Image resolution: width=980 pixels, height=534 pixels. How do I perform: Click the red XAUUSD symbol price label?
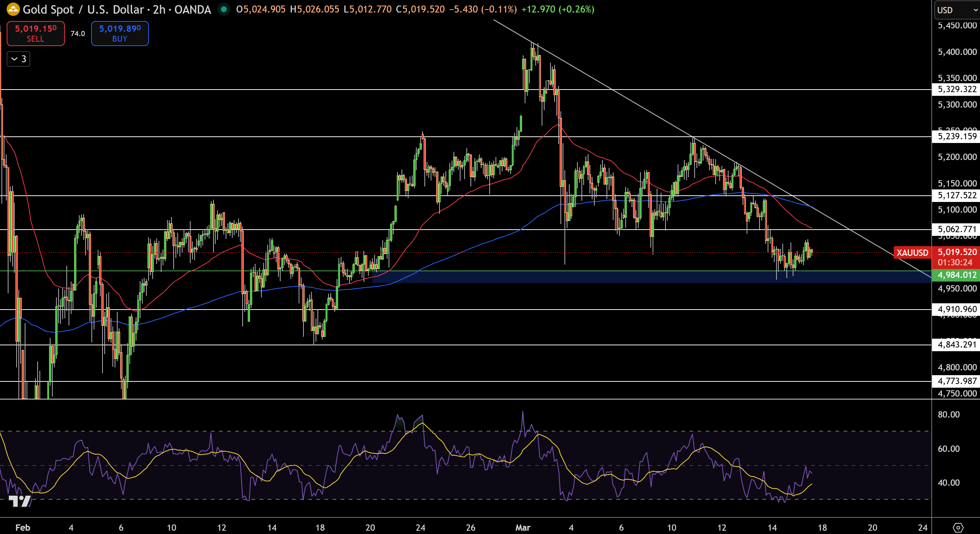click(912, 252)
